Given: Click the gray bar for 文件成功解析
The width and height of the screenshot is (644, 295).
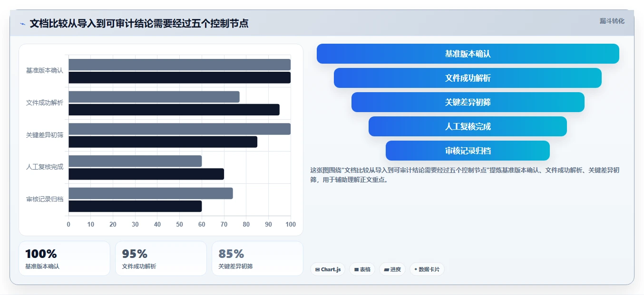Looking at the screenshot, I should (154, 97).
